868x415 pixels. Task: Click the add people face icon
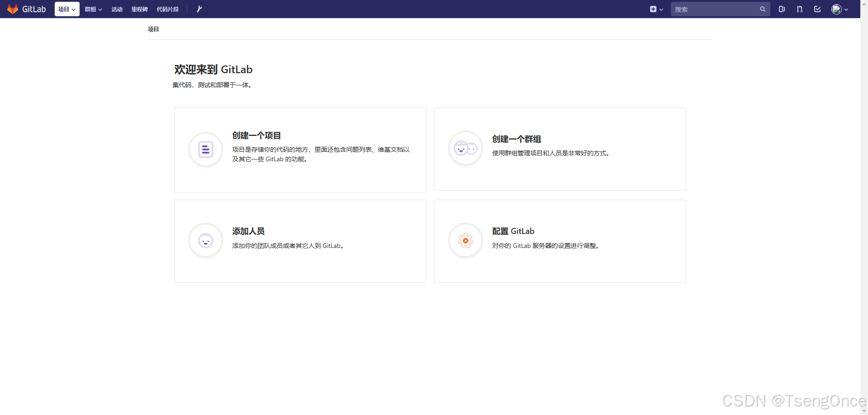(x=206, y=241)
